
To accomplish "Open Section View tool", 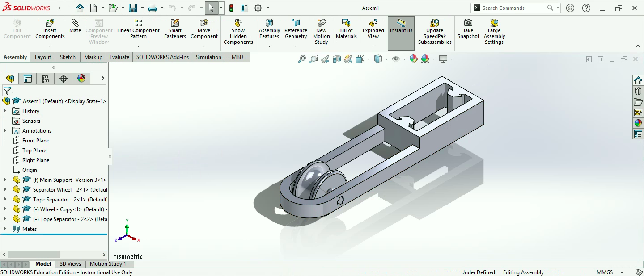I will pyautogui.click(x=337, y=59).
